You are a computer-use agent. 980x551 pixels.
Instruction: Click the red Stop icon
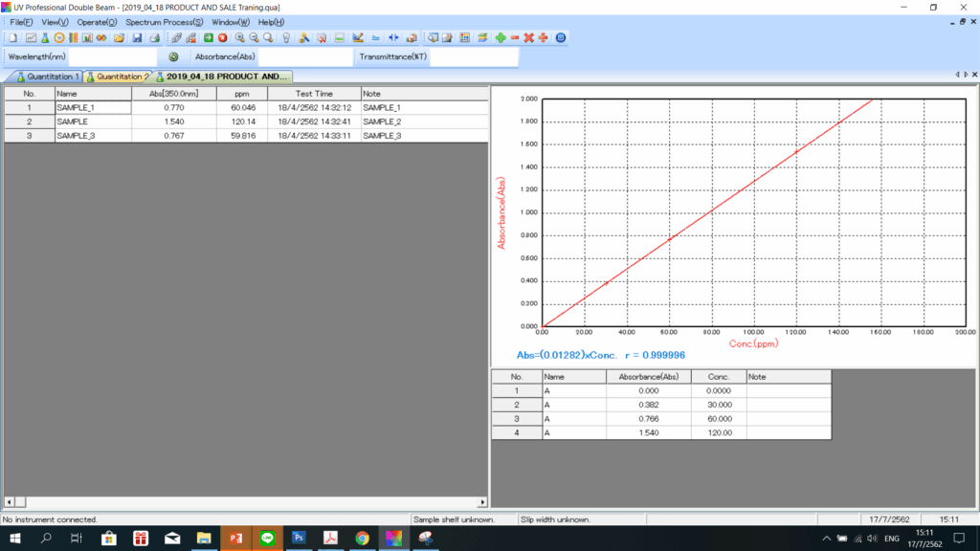click(x=222, y=38)
